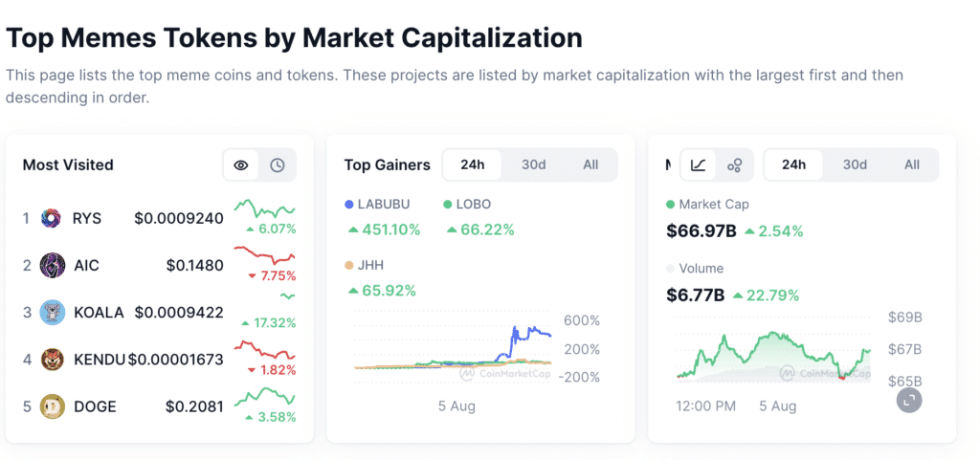Click the KOALA token logo icon

coord(52,312)
